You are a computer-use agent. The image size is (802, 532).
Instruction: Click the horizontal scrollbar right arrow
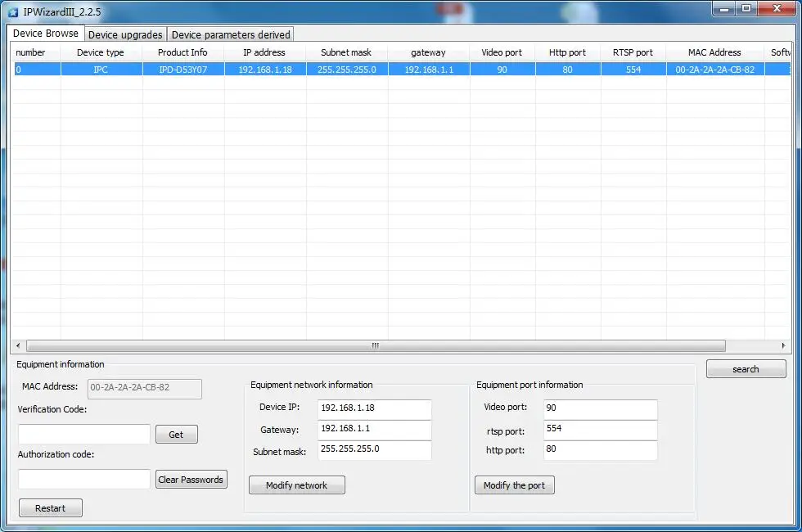[784, 345]
